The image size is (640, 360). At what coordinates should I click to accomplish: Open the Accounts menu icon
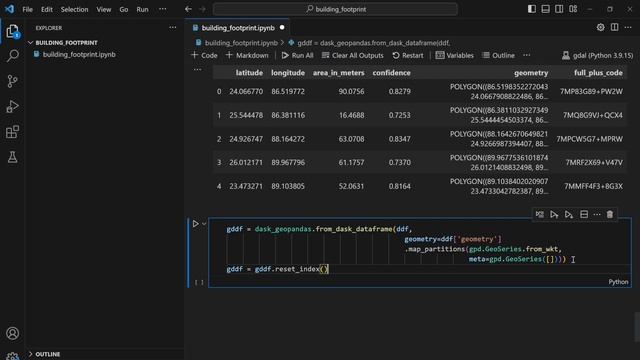tap(13, 333)
